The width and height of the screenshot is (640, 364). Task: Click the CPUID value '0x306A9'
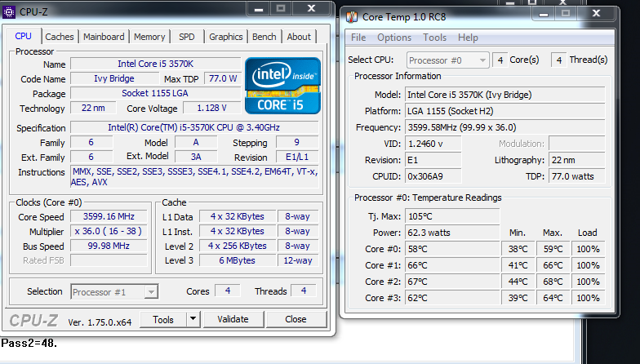(433, 176)
